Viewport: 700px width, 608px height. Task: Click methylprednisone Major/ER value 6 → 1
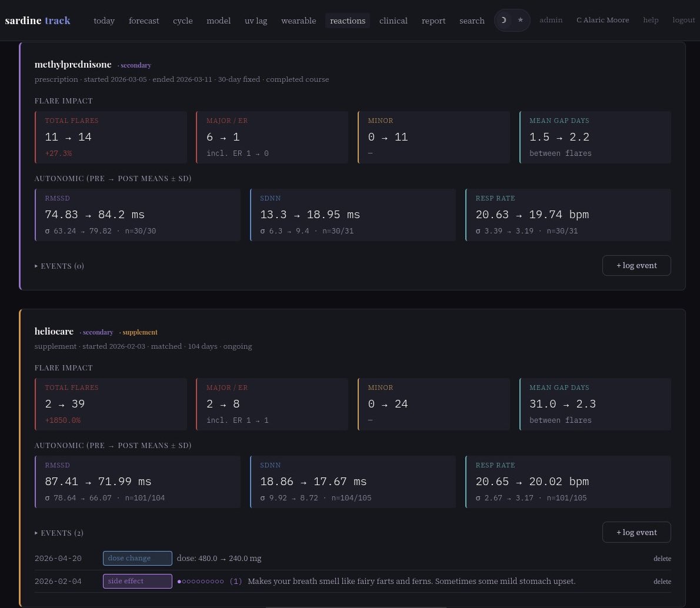pos(223,137)
